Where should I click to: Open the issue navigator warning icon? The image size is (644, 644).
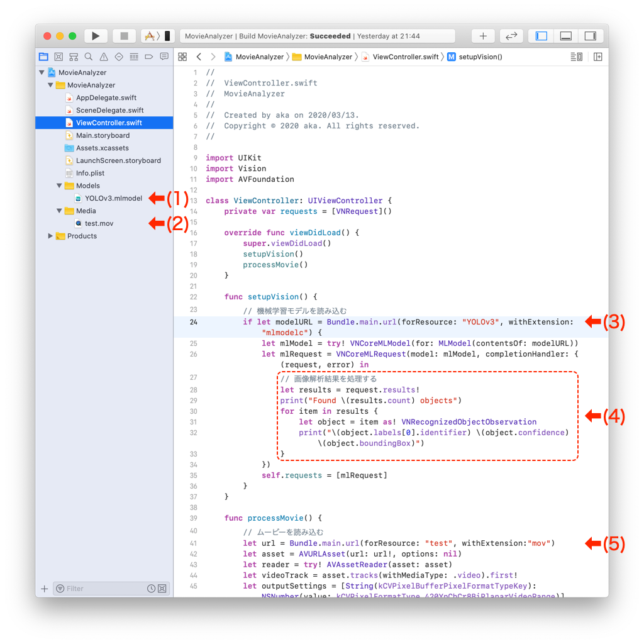pyautogui.click(x=104, y=57)
